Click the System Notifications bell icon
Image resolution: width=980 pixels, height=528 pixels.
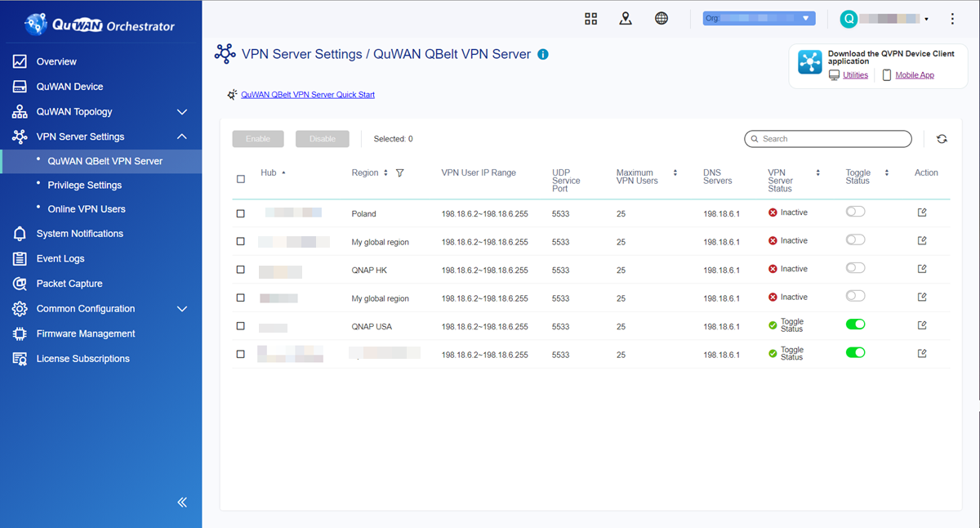click(20, 234)
